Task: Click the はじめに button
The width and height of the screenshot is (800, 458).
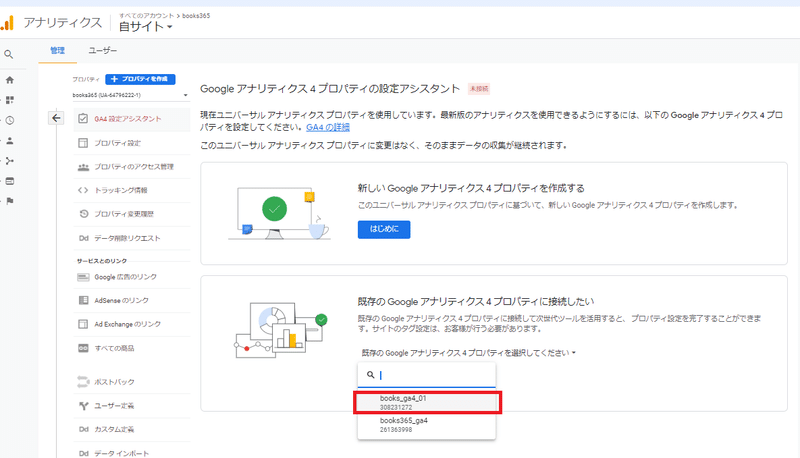Action: pos(383,229)
